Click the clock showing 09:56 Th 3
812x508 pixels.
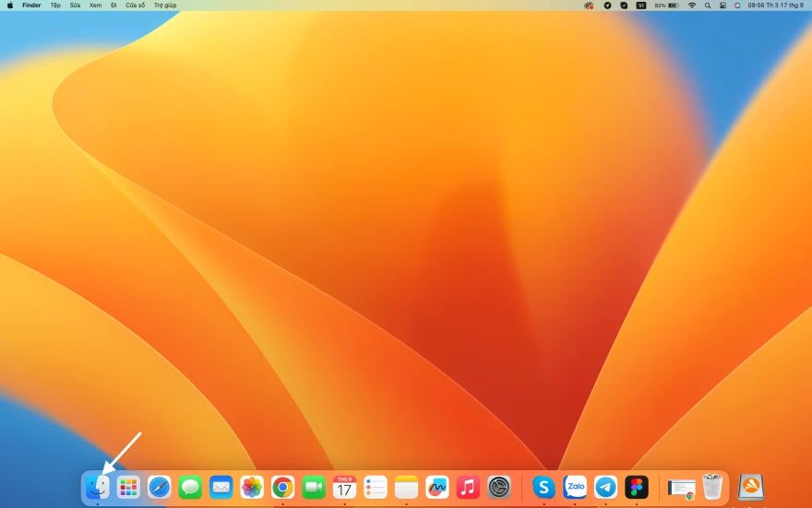click(775, 6)
